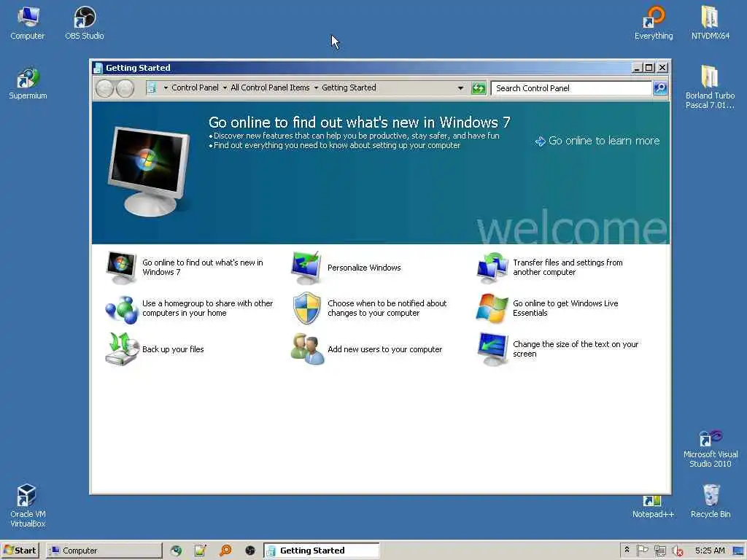Click the Getting Started breadcrumb

[x=349, y=87]
